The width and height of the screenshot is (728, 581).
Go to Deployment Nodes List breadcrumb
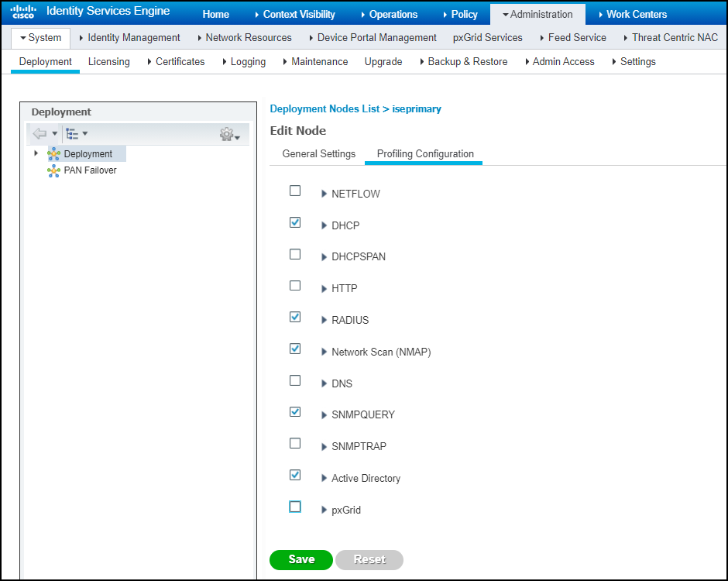[x=325, y=109]
